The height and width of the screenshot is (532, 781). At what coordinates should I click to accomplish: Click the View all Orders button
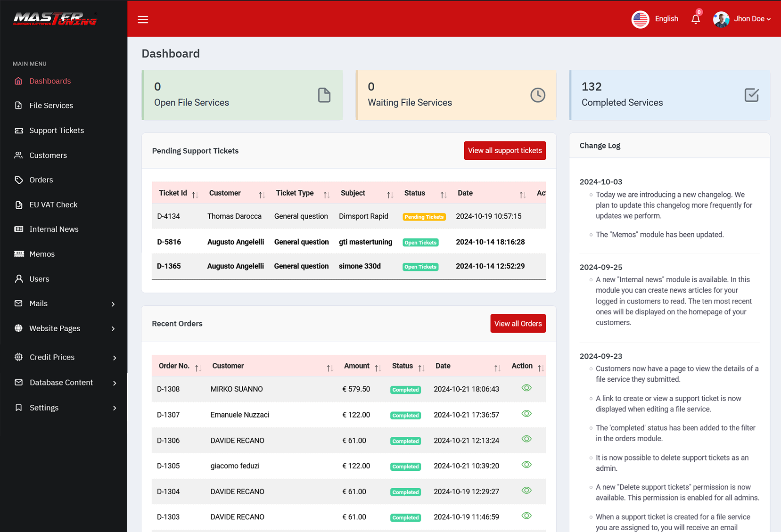pyautogui.click(x=518, y=324)
